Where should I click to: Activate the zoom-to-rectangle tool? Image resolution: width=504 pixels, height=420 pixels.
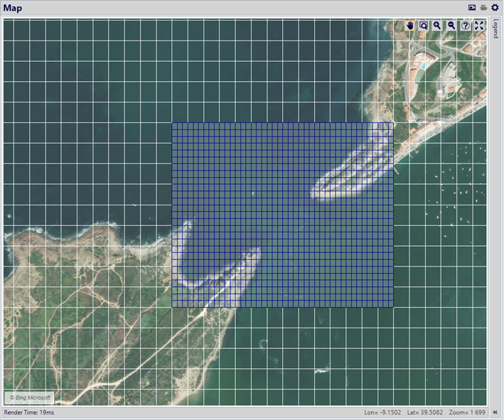424,26
